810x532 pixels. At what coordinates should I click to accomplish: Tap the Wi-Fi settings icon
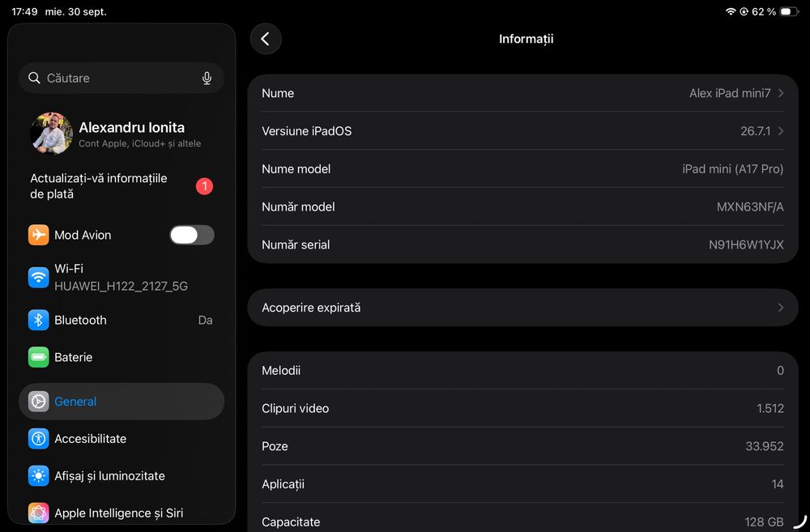(39, 277)
